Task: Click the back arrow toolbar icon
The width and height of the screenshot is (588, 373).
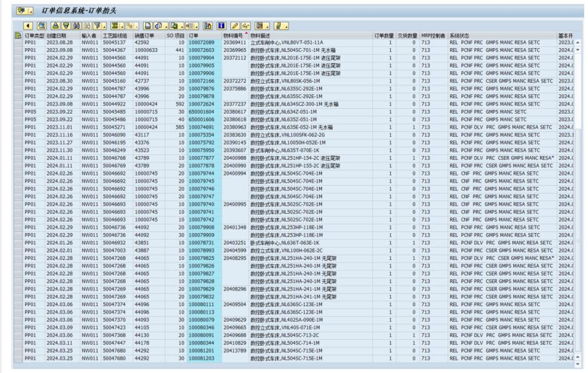Action: pyautogui.click(x=29, y=26)
